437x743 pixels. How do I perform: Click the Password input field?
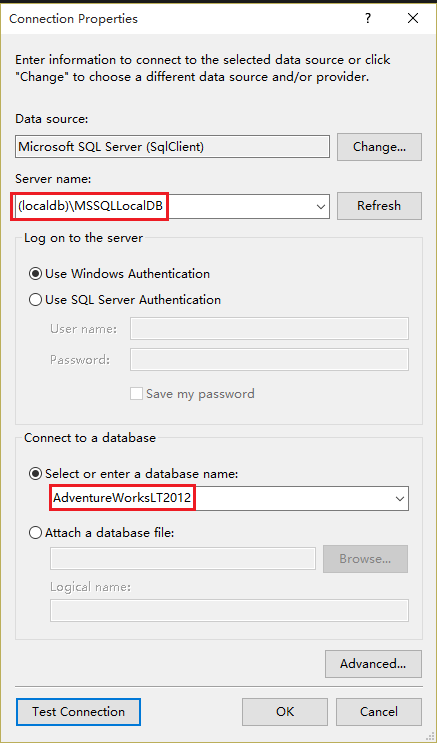pos(269,360)
